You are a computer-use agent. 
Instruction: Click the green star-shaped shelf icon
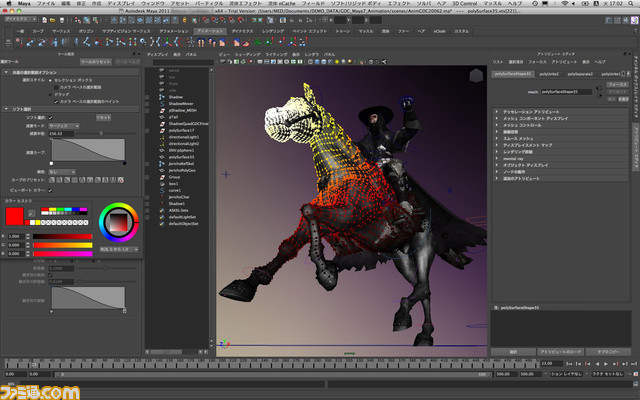tap(258, 42)
